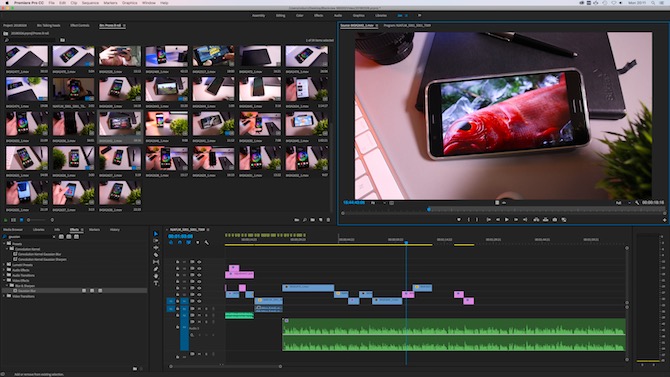
Task: Add a marker in the timeline panel
Action: pyautogui.click(x=197, y=243)
